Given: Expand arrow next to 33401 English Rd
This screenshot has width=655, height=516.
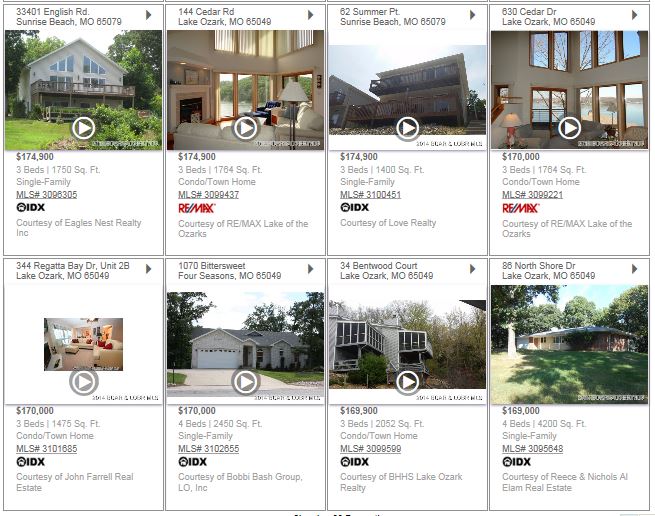Looking at the screenshot, I should tap(149, 15).
